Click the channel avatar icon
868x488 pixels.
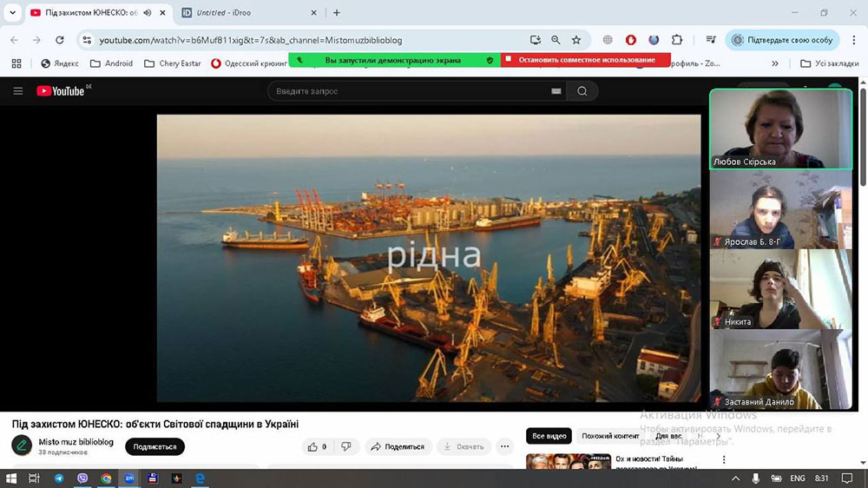tap(22, 445)
